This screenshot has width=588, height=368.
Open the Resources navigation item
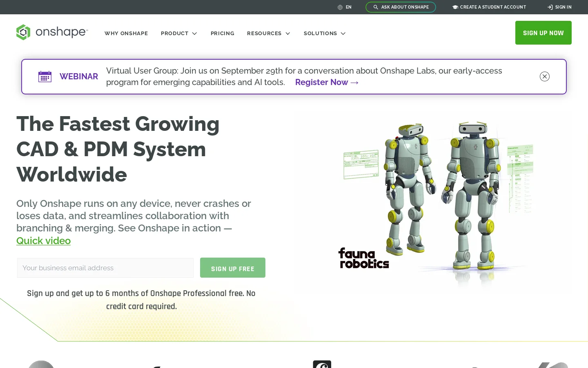pyautogui.click(x=269, y=34)
